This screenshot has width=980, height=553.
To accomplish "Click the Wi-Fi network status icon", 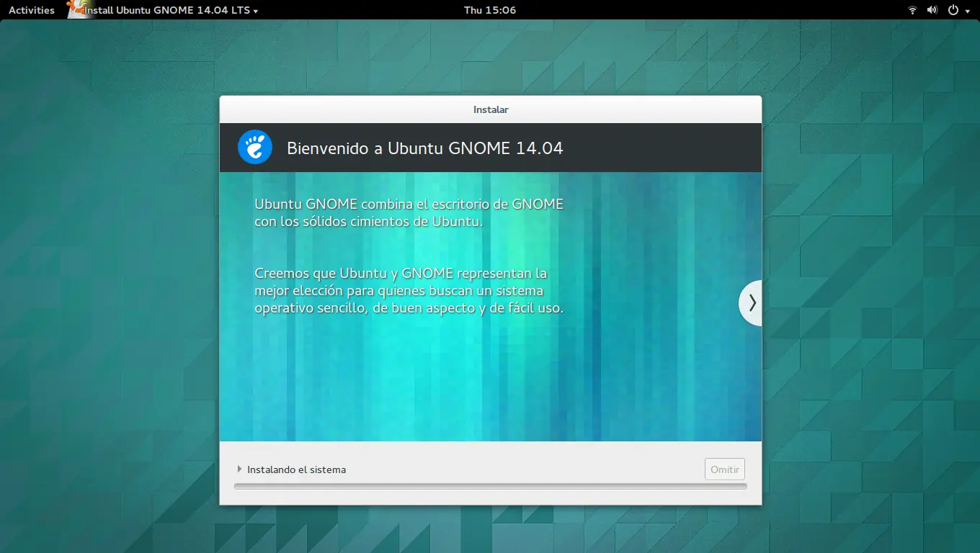I will 912,10.
